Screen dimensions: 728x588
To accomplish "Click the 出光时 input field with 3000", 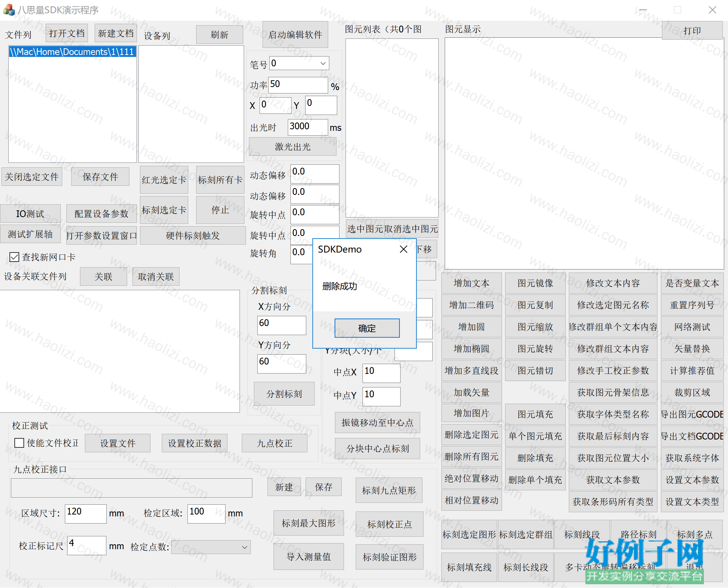I will (308, 127).
